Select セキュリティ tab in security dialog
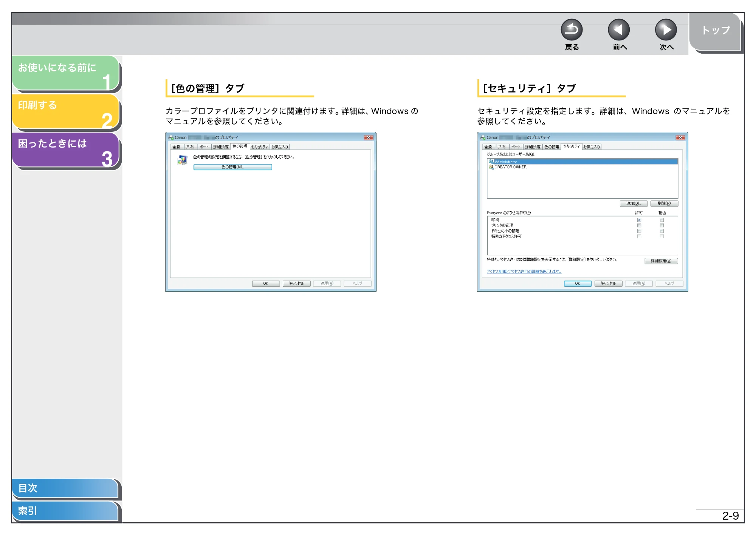The image size is (756, 534). [571, 146]
